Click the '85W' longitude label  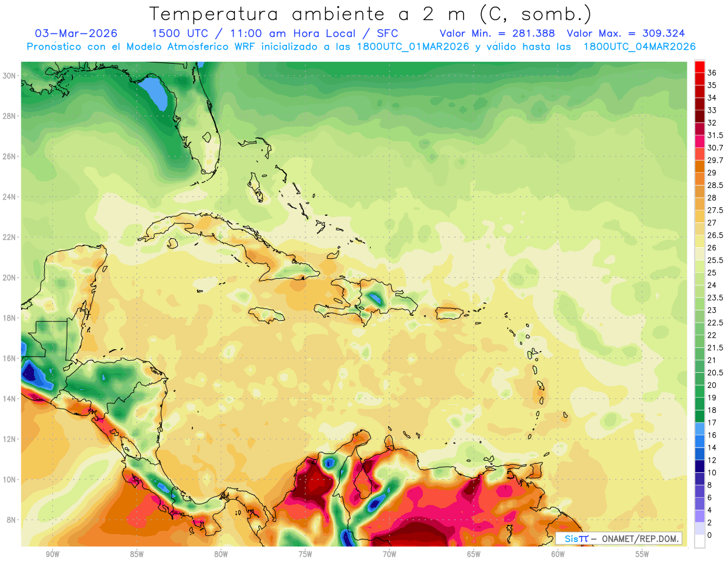point(136,554)
